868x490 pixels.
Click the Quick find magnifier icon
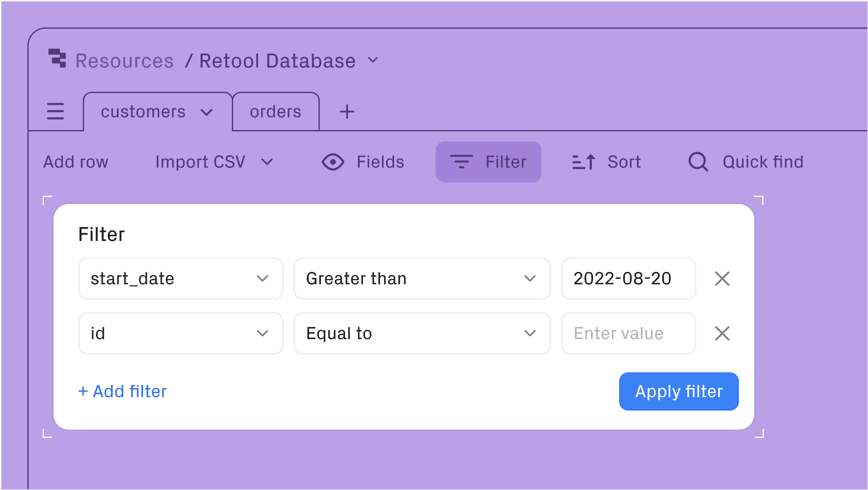tap(698, 162)
